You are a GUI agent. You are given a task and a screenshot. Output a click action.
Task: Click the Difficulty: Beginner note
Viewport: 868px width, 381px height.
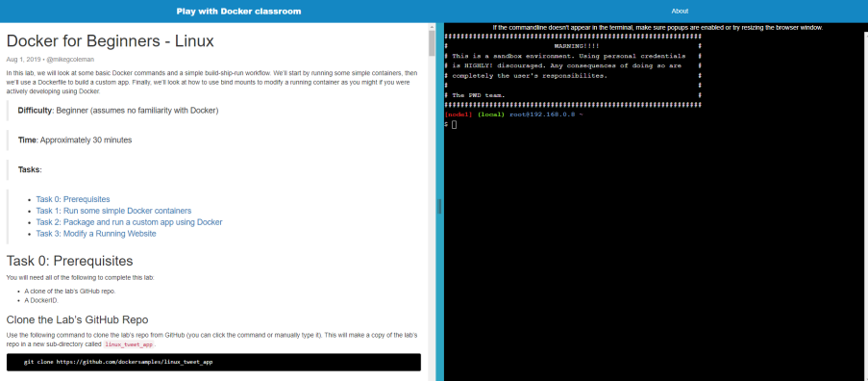[x=118, y=111]
